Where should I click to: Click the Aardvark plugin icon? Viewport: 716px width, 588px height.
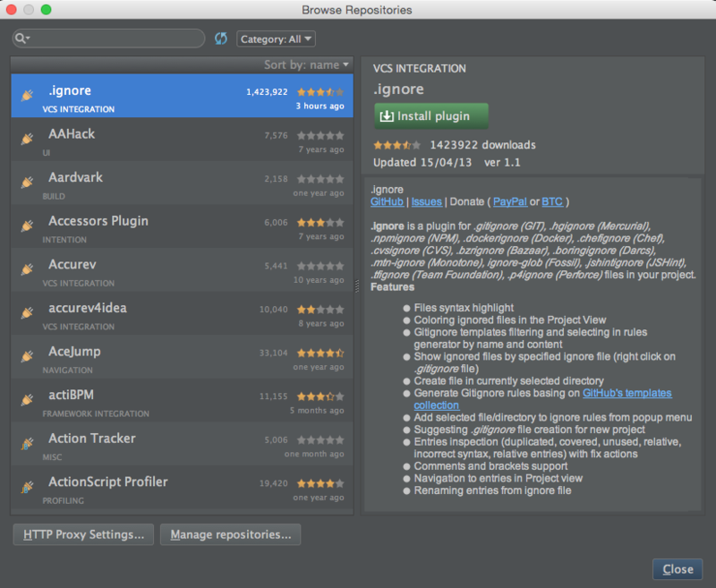click(28, 183)
